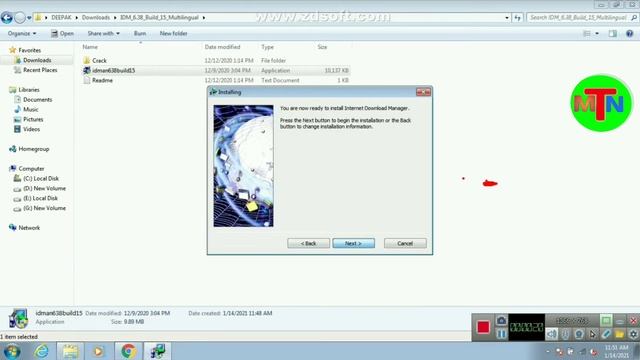This screenshot has height=360, width=640.
Task: Open Recent Places in navigation pane
Action: [40, 70]
